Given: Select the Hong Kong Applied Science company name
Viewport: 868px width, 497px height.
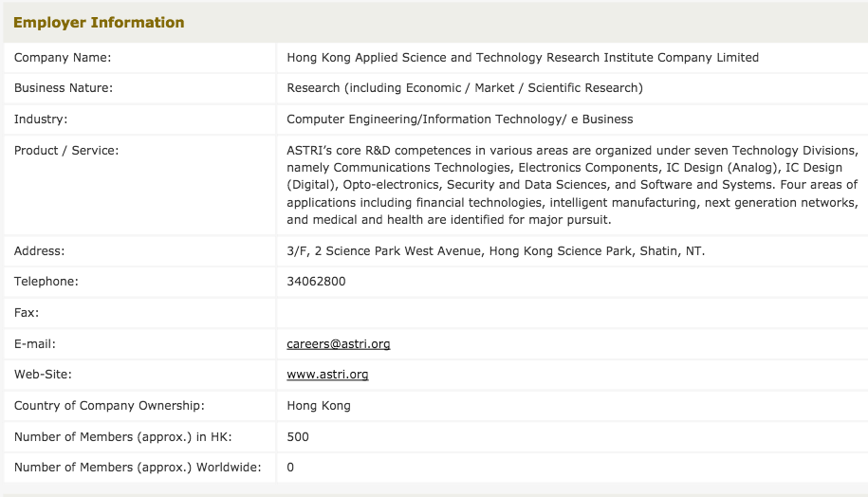Looking at the screenshot, I should tap(522, 58).
